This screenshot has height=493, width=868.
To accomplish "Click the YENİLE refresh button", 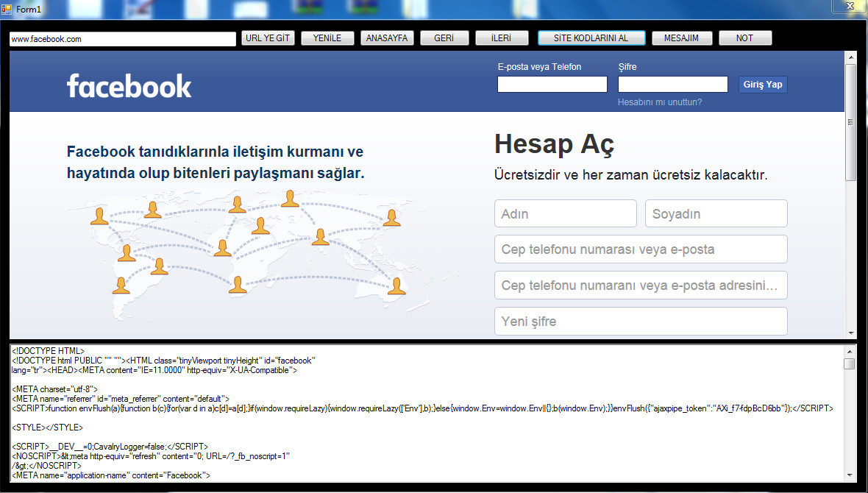I will pos(327,38).
